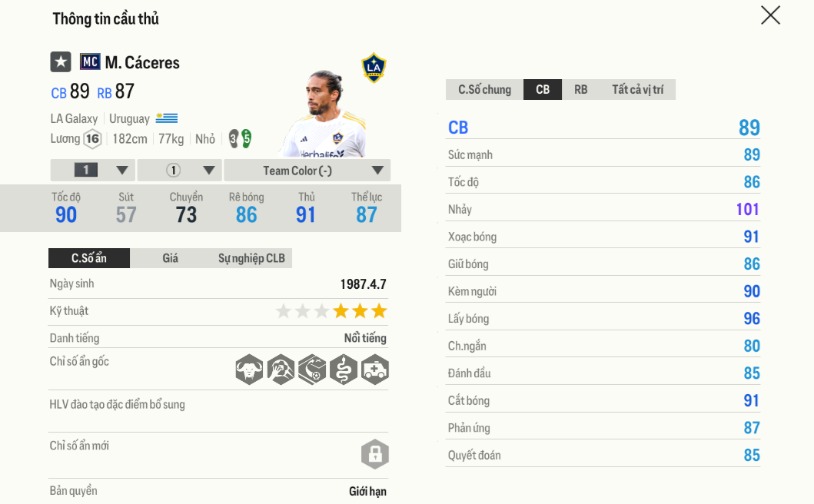Select the C.Số chung stats tab
Screen dimensions: 814x504
tap(484, 90)
